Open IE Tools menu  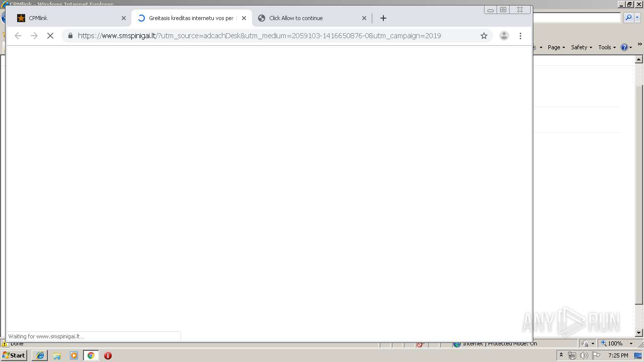tap(607, 47)
